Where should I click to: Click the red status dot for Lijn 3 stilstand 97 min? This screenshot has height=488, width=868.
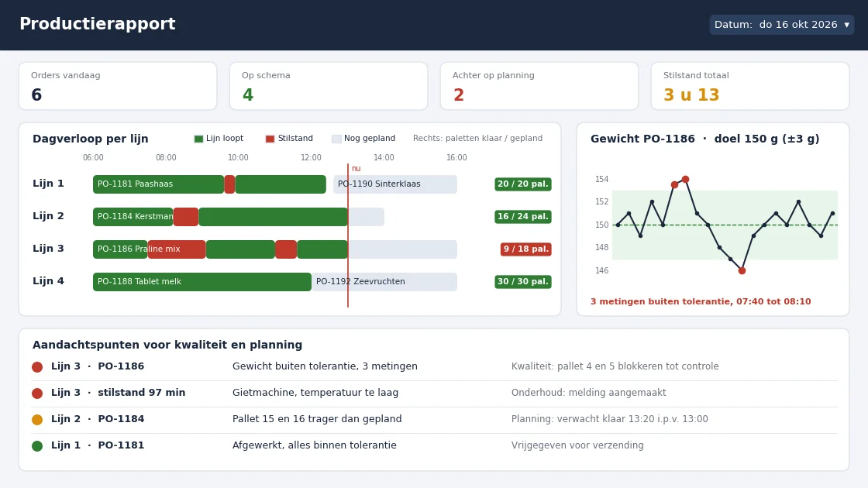pos(37,393)
